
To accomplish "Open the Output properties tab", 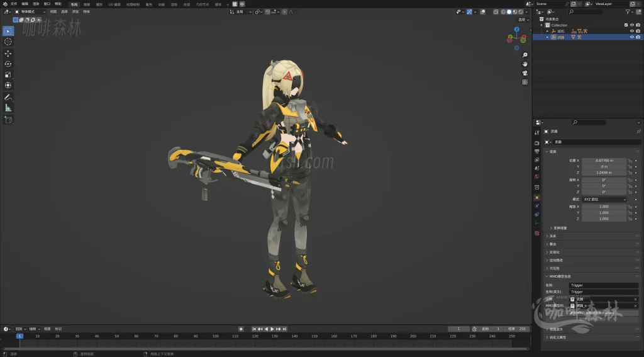I will (x=537, y=151).
